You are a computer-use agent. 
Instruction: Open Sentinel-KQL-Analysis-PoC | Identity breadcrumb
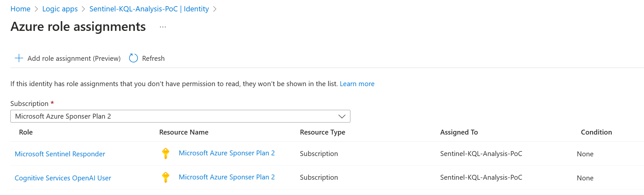(149, 9)
